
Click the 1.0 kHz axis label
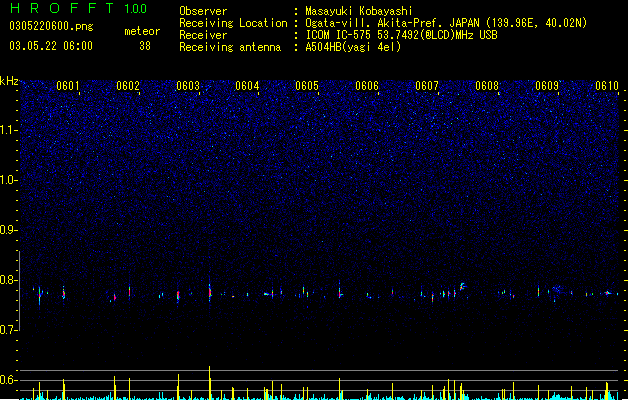click(x=9, y=180)
